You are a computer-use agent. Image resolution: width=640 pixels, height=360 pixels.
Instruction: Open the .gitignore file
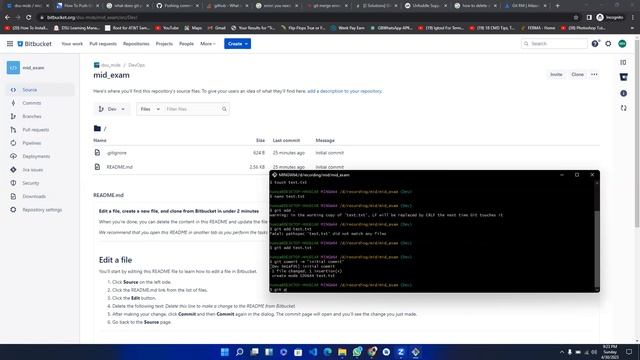coord(117,153)
